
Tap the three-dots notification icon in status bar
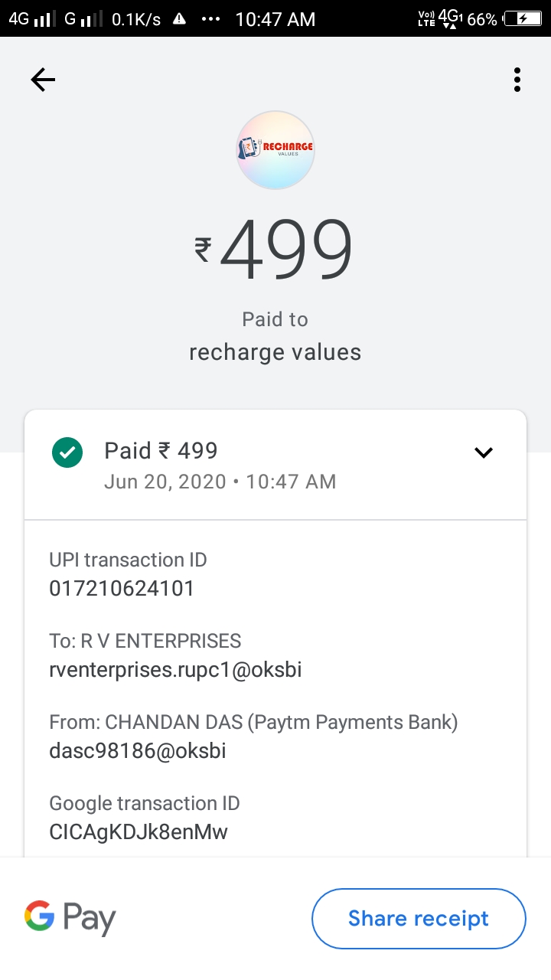tap(210, 19)
